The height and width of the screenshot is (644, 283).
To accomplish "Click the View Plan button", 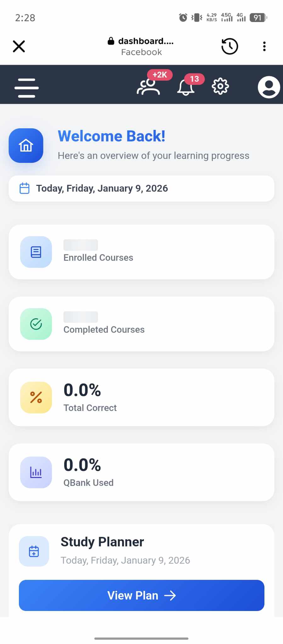I will 141,595.
